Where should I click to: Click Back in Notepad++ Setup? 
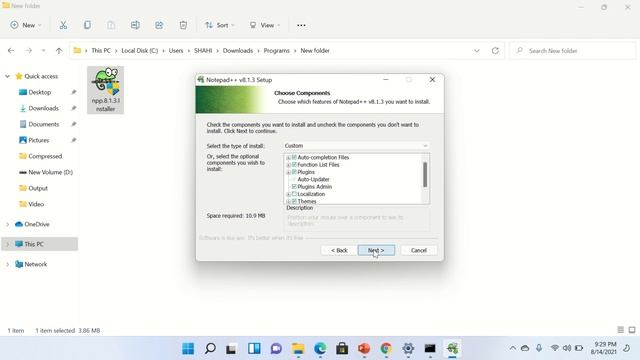[x=339, y=250]
